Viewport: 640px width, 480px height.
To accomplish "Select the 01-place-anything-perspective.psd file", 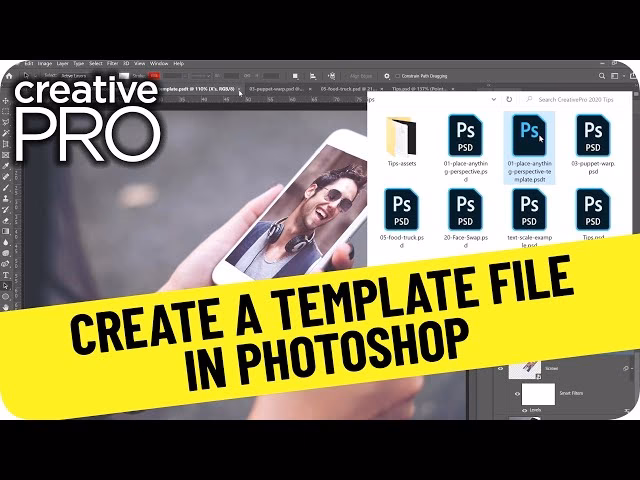I will coord(466,149).
